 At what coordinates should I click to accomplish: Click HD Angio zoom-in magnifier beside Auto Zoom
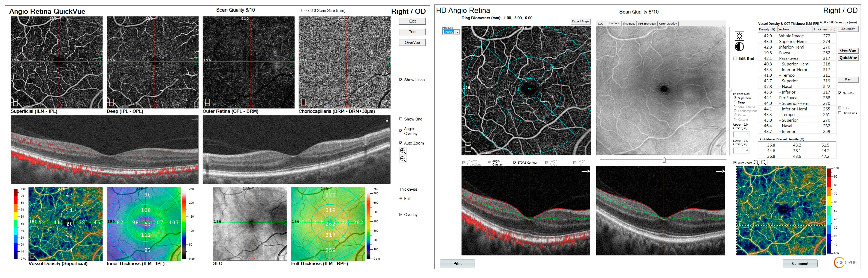[x=756, y=163]
